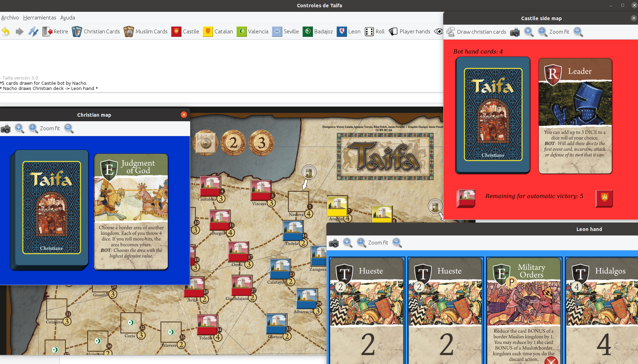Viewport: 638px width, 364px height.
Task: Zoom in on Christian map
Action: [x=19, y=129]
